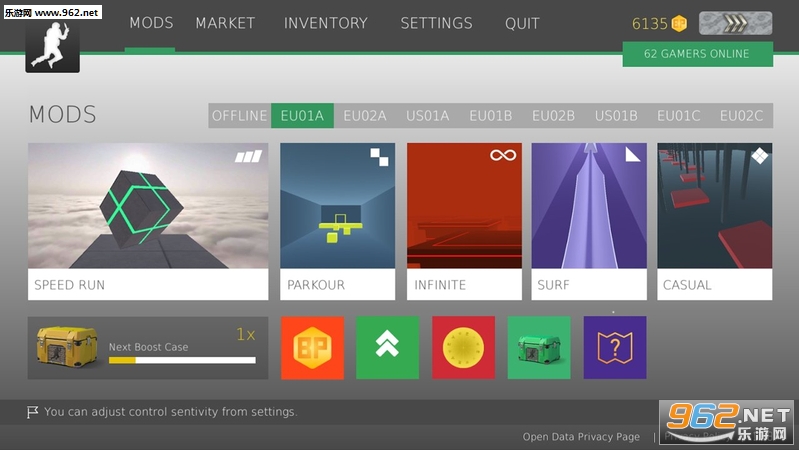The width and height of the screenshot is (799, 450).
Task: Click the CASUAL label text
Action: [x=687, y=285]
